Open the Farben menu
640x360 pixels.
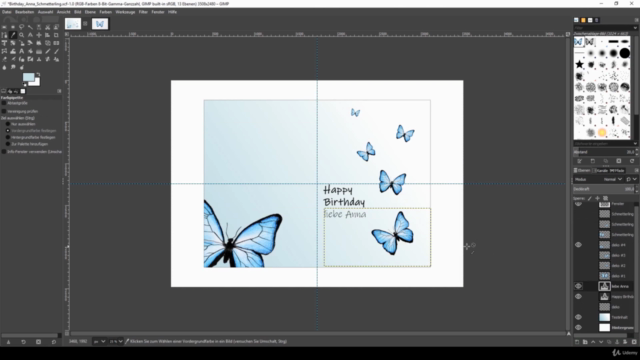click(x=105, y=12)
